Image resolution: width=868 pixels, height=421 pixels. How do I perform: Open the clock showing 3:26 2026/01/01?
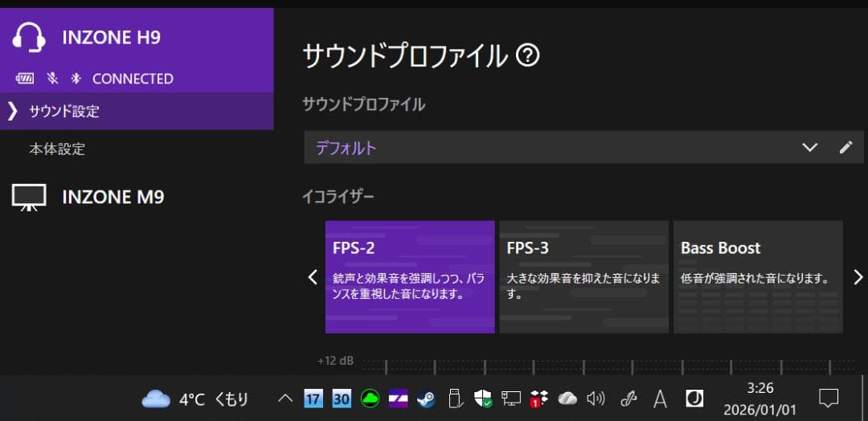[x=759, y=399]
